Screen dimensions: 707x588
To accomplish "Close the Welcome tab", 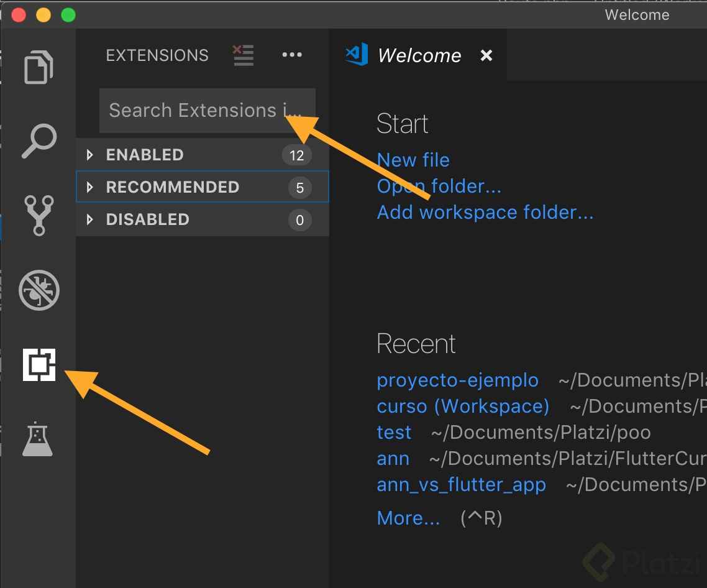I will (486, 55).
